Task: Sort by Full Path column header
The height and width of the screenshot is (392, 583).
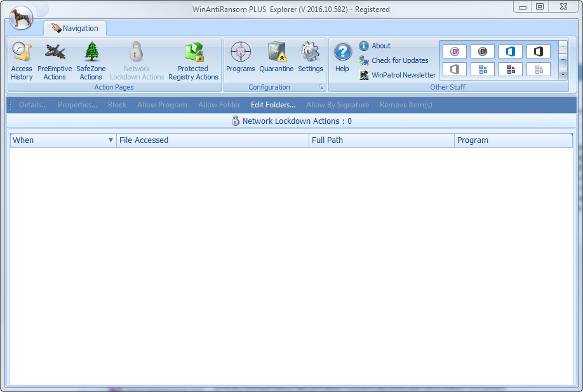Action: tap(382, 140)
